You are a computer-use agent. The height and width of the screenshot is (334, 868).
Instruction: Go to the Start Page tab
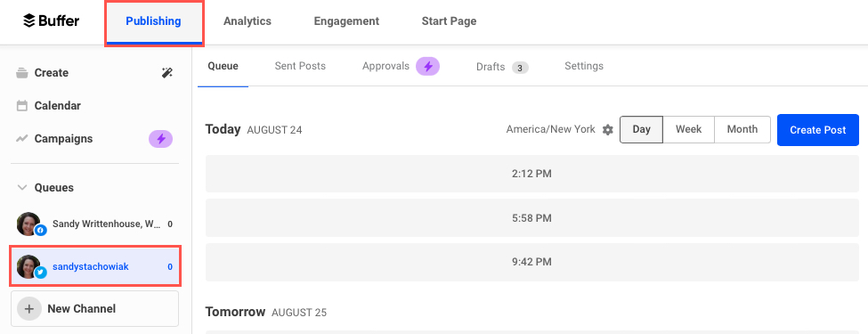point(449,21)
